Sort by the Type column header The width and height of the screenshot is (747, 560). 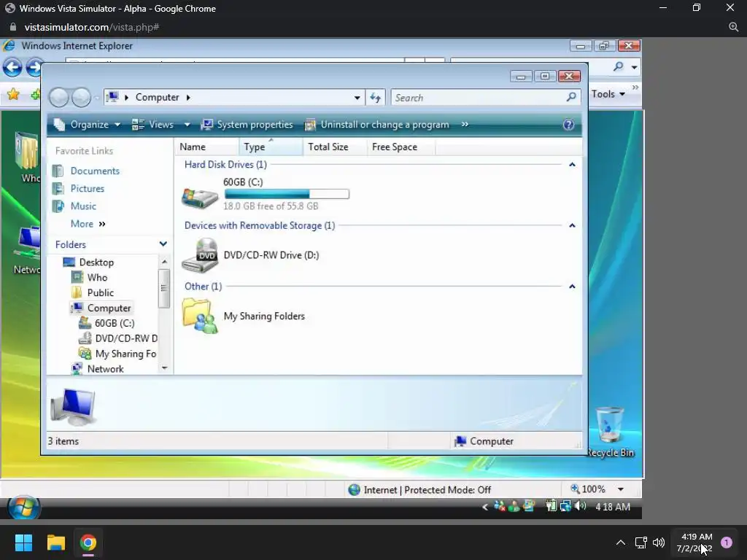[271, 147]
